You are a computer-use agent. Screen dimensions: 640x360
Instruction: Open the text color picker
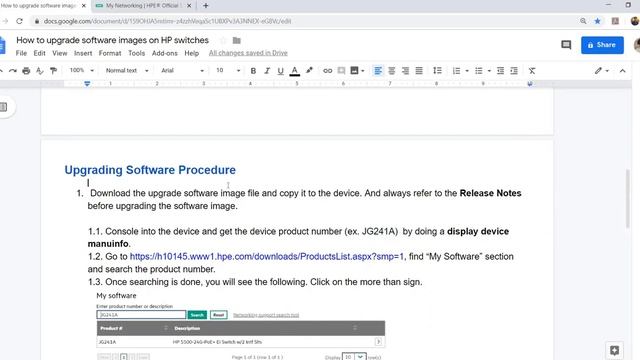tap(294, 71)
